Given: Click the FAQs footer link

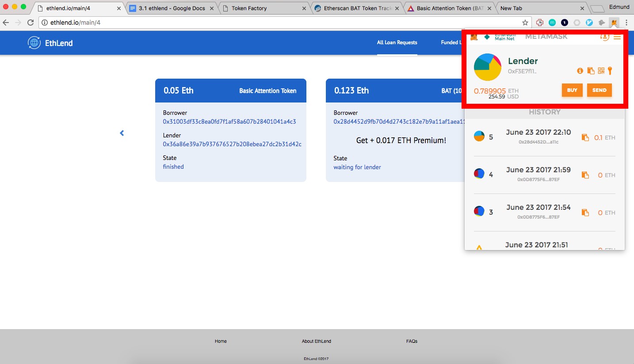Looking at the screenshot, I should pyautogui.click(x=412, y=341).
